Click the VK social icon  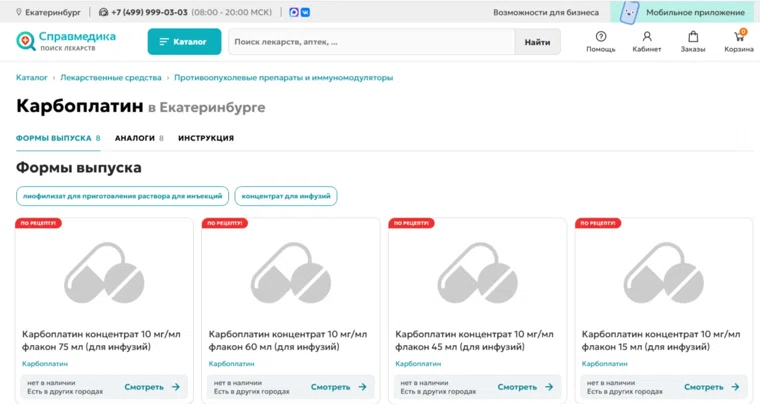[x=304, y=12]
